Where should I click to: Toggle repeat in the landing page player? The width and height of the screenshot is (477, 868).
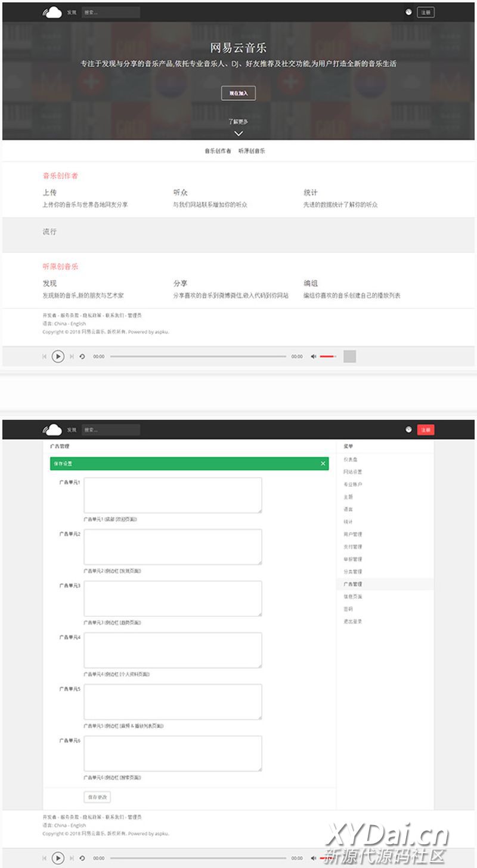pos(82,357)
